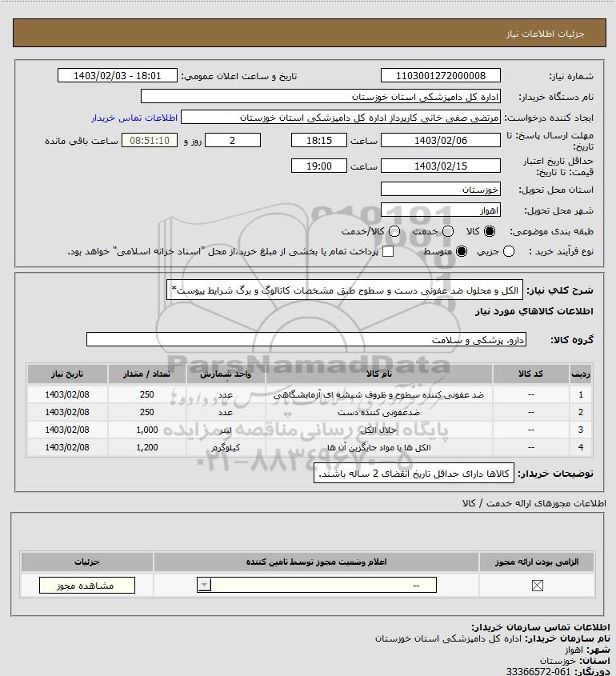Click response deadline date 1403/02/06
616x676 pixels.
click(441, 141)
